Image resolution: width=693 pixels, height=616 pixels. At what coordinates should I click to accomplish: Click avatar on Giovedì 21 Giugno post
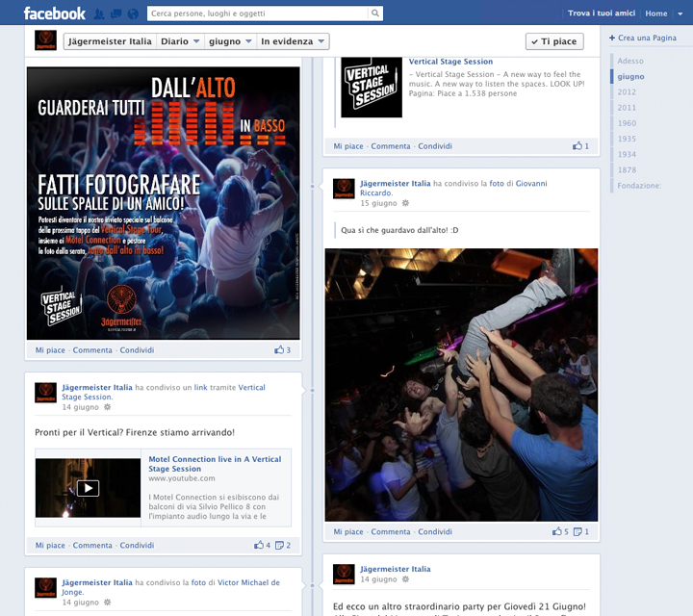click(344, 574)
